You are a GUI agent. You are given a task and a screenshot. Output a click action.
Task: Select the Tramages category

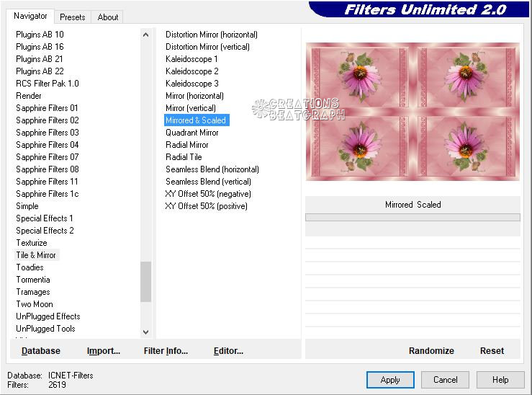[33, 292]
